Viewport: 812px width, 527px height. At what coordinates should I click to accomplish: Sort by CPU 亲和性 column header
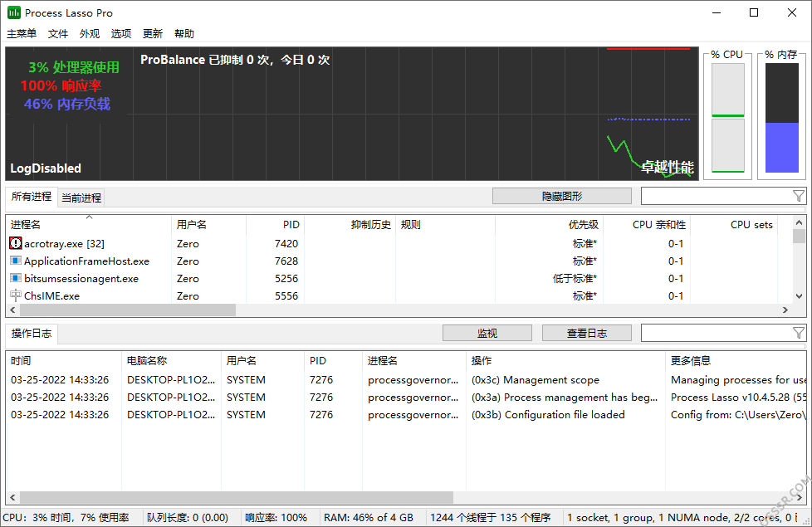647,225
